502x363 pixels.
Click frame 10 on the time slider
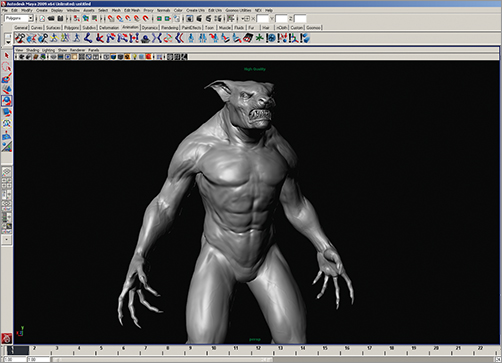[x=213, y=348]
